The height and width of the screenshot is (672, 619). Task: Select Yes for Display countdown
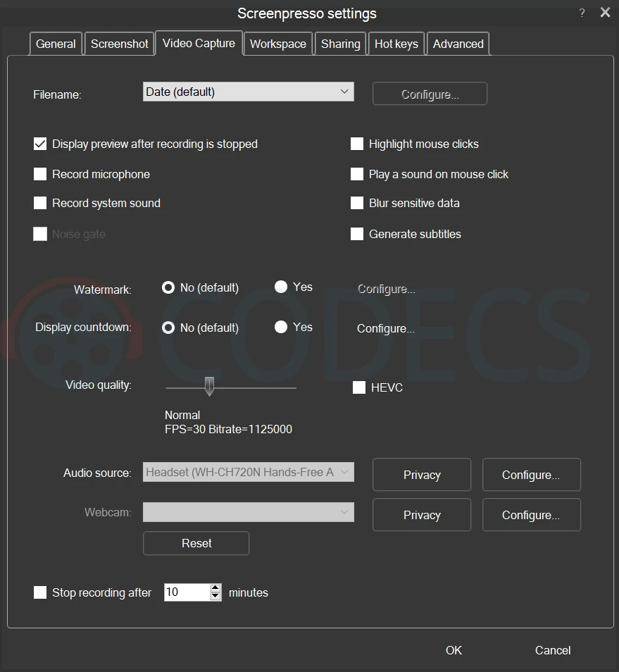pyautogui.click(x=281, y=327)
